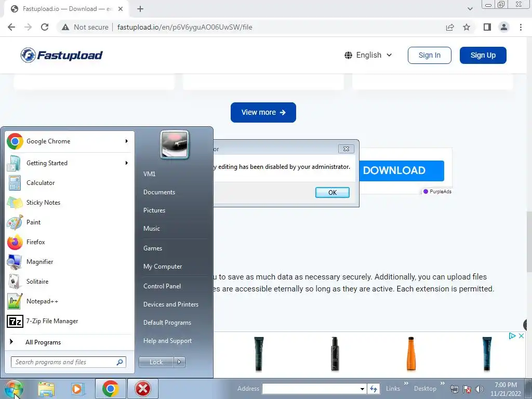
Task: Open Pictures from Start menu
Action: (154, 210)
